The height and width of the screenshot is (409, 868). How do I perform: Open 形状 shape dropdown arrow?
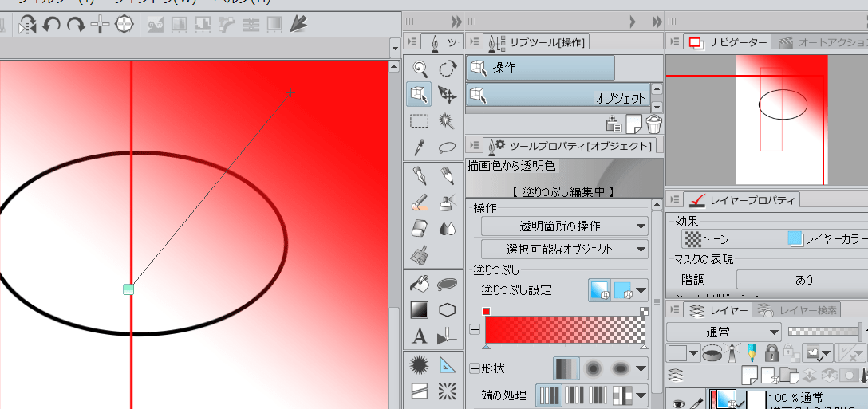(641, 368)
